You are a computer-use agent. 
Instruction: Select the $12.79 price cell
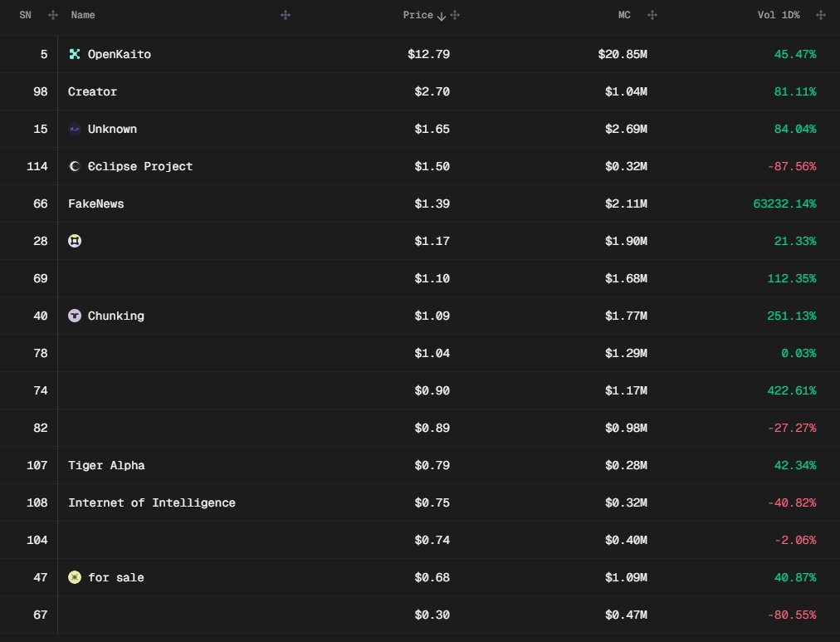coord(428,54)
